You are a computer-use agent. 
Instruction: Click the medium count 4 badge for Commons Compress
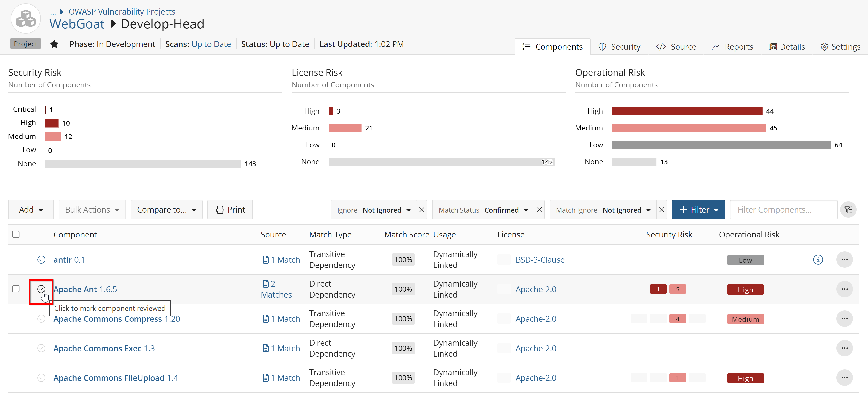(677, 319)
